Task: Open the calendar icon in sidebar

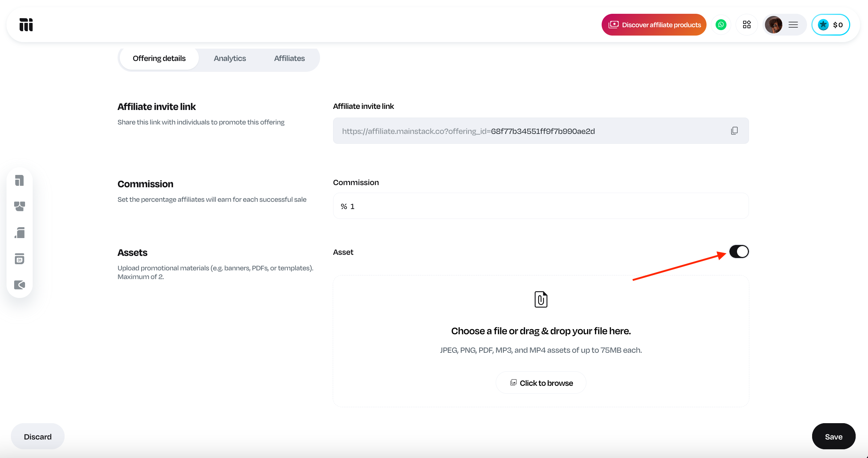Action: pos(20,259)
